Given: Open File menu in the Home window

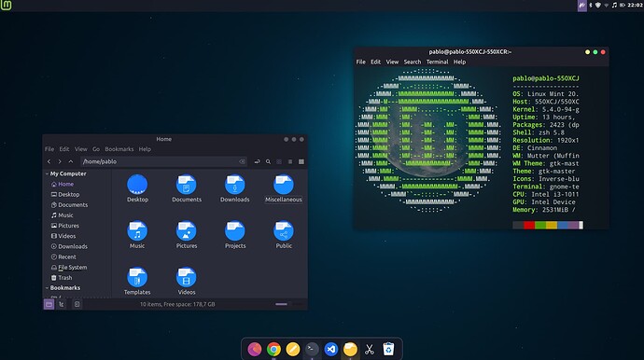Looking at the screenshot, I should 49,149.
